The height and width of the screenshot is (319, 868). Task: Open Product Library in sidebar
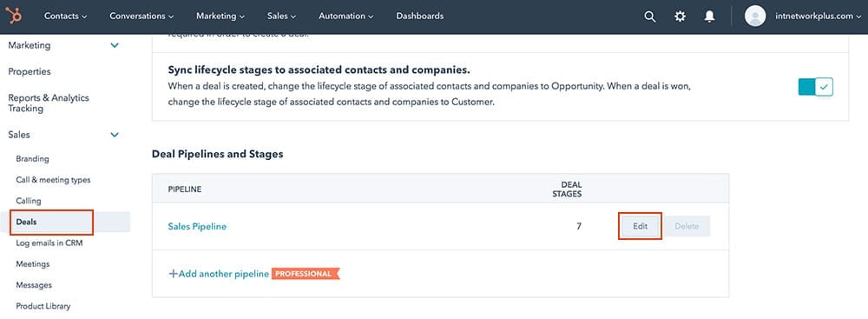pyautogui.click(x=43, y=306)
